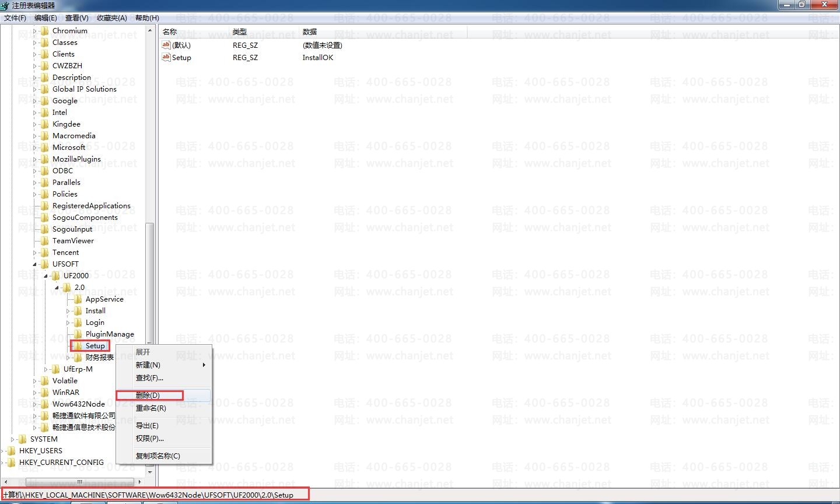Sort by the 名称 column header
Image resolution: width=840 pixels, height=504 pixels.
coord(194,32)
